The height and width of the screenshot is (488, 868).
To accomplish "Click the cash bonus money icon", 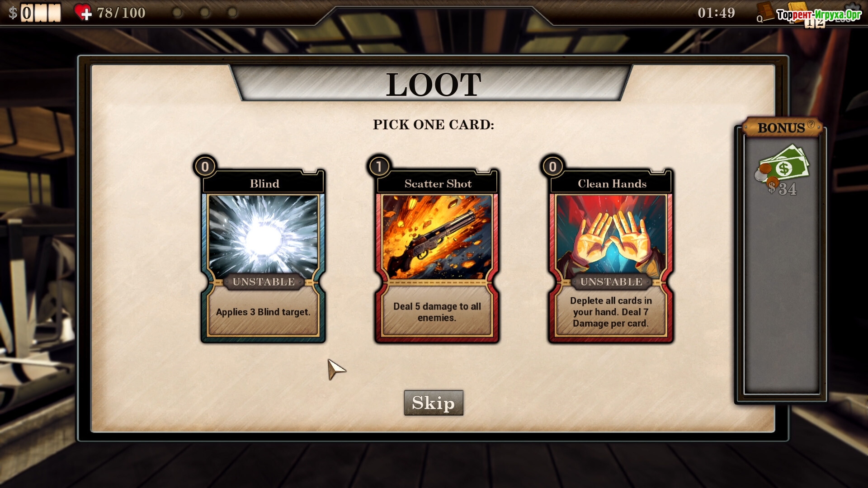I will point(782,164).
